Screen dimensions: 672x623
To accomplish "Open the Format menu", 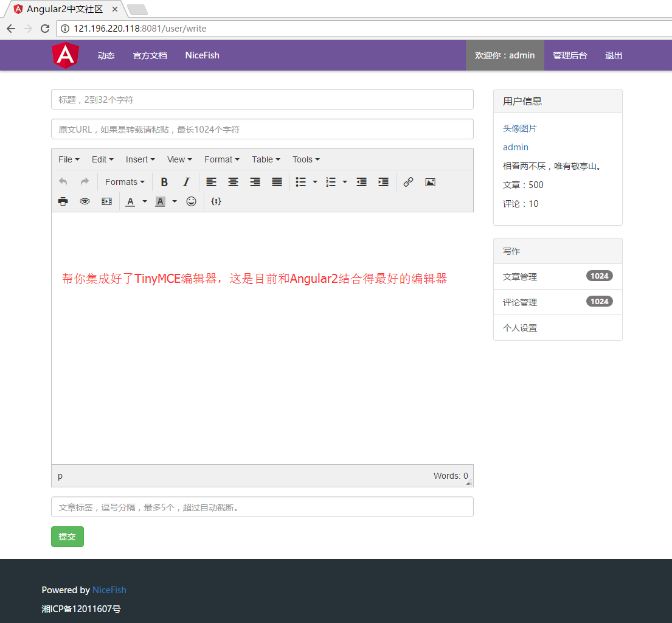I will (221, 159).
